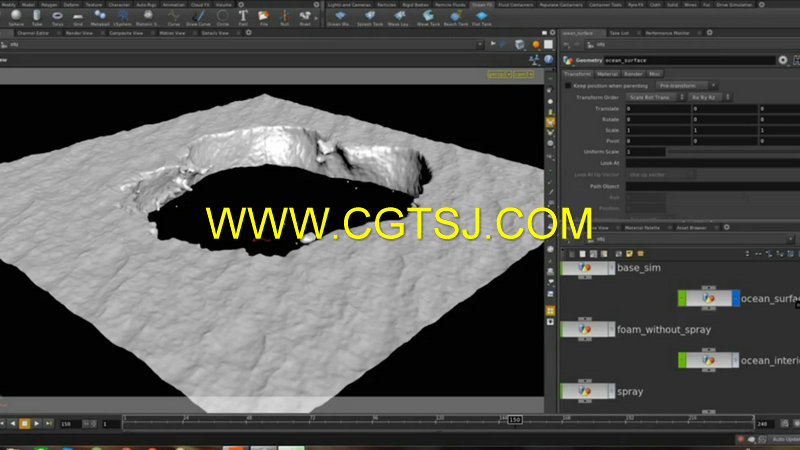
Task: Select the Wave Tank shelf tool
Action: pos(428,17)
